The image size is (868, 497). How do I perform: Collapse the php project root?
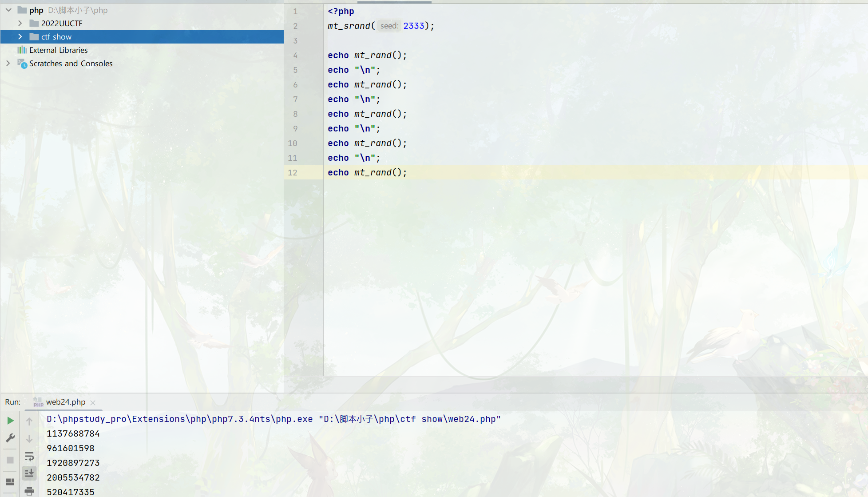(8, 10)
